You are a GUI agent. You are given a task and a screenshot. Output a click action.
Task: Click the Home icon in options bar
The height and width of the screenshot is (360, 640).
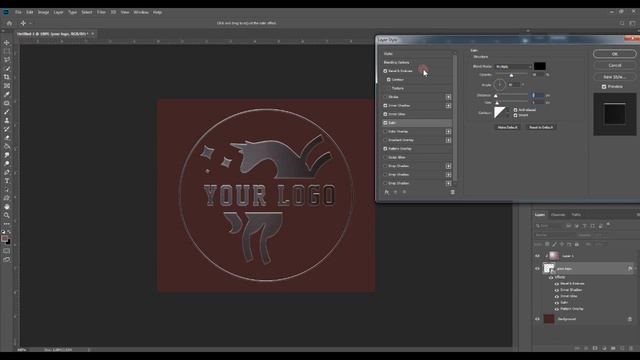9,23
